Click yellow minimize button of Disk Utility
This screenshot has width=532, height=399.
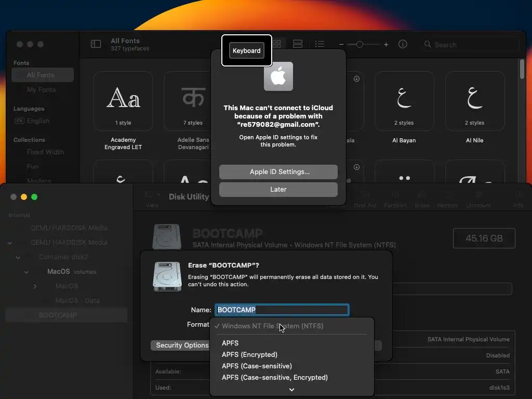click(x=24, y=197)
